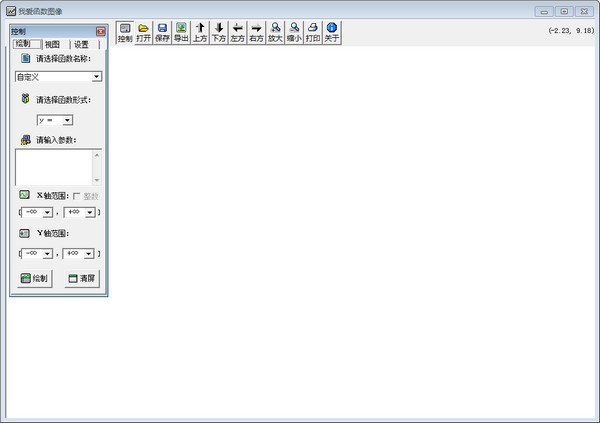Open a file with 打开 toolbar icon

[144, 32]
